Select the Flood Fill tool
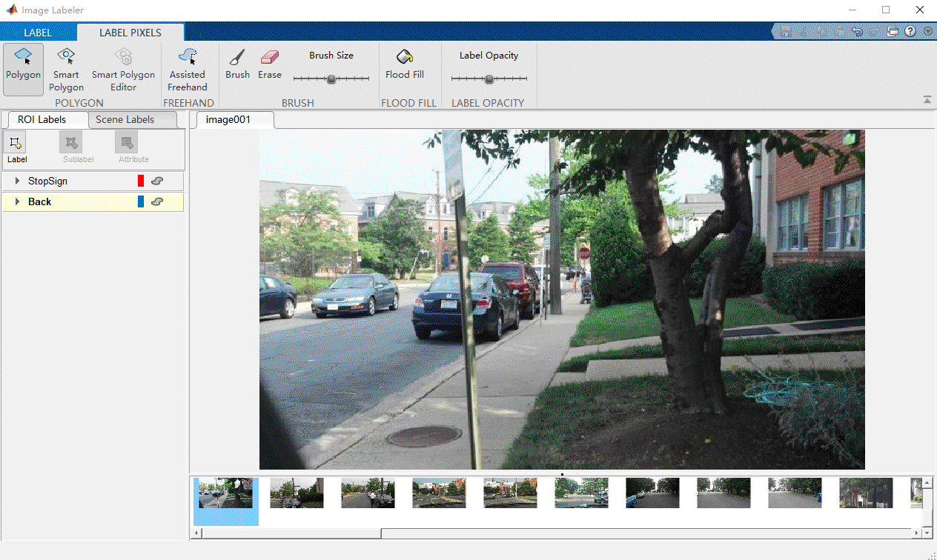This screenshot has width=937, height=560. pyautogui.click(x=405, y=64)
